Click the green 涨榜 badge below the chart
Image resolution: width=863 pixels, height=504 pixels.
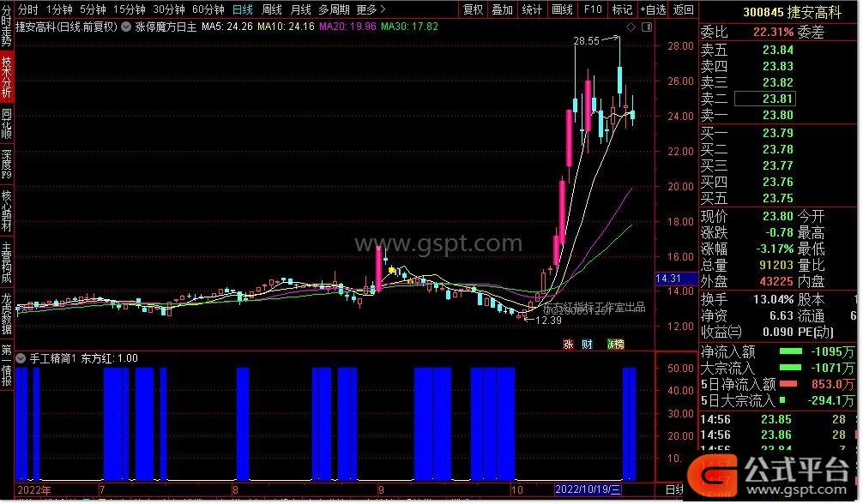tap(615, 345)
